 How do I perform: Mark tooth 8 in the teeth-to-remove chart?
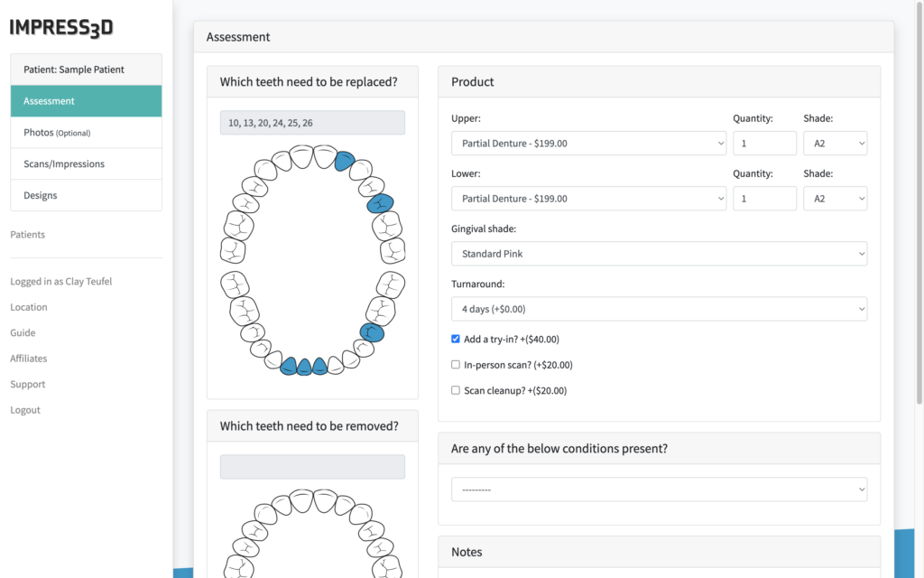coord(301,500)
